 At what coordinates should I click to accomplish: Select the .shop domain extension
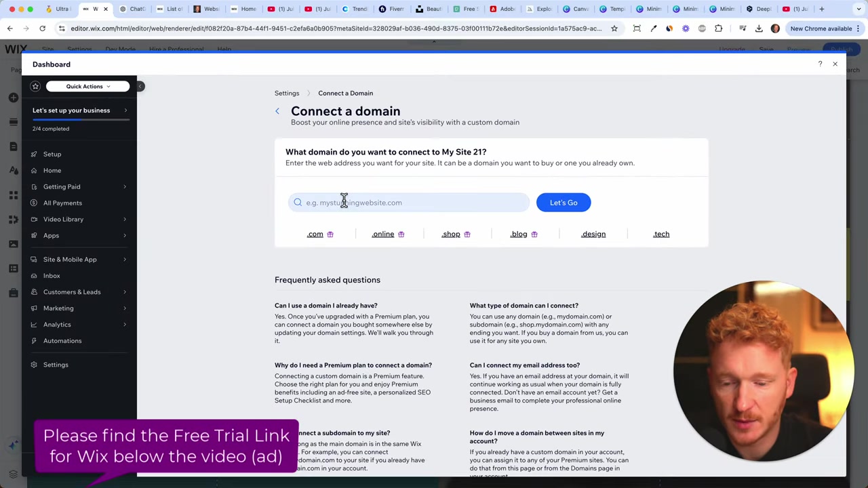coord(451,234)
